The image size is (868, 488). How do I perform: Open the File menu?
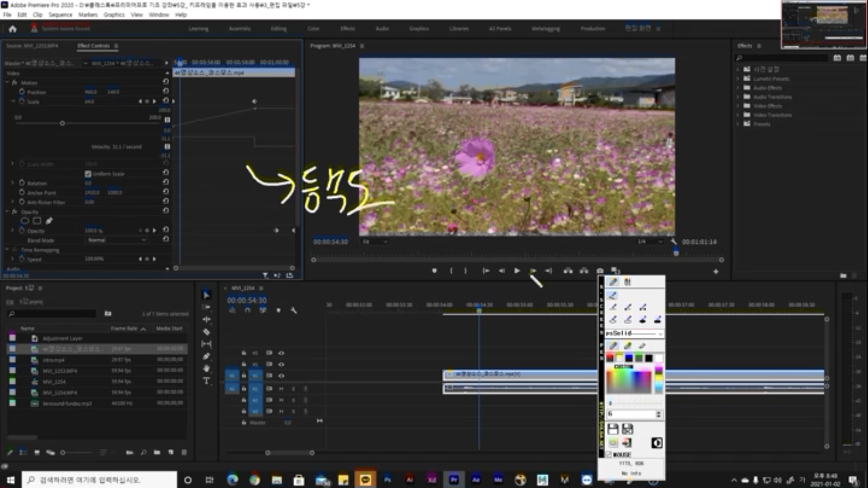[x=7, y=14]
